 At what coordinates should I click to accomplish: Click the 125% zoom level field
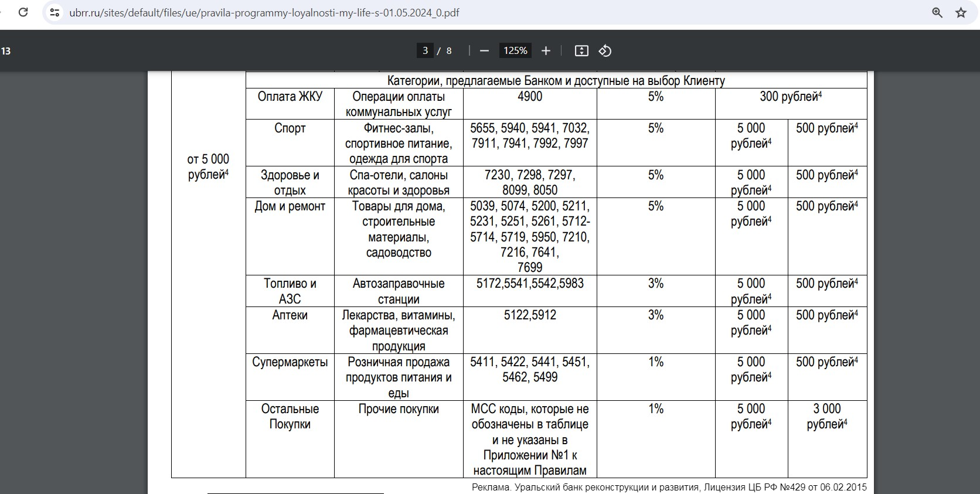pos(515,51)
